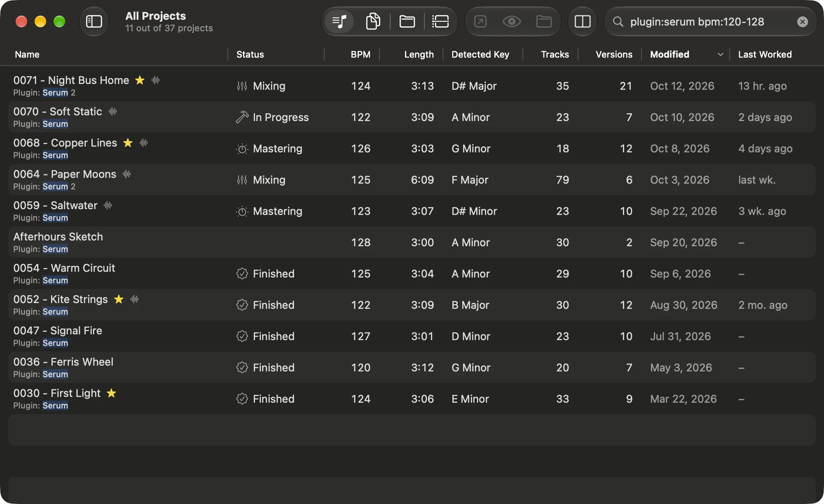Click In Progress hammer icon for Soft Static
824x504 pixels.
242,117
